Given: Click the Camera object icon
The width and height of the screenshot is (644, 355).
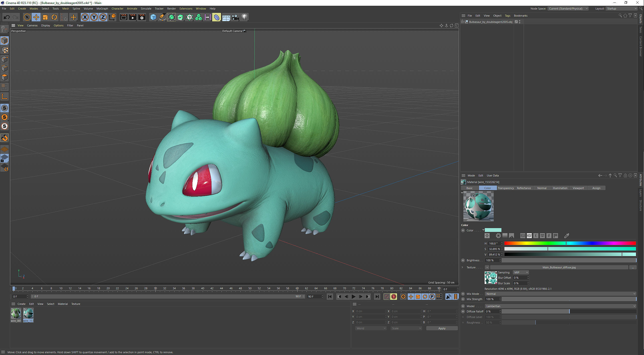Looking at the screenshot, I should (x=235, y=17).
